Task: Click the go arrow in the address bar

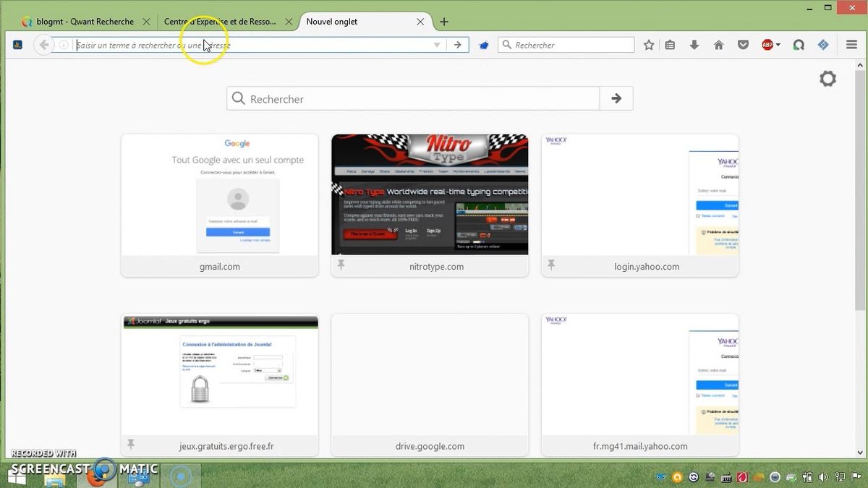Action: (x=457, y=45)
